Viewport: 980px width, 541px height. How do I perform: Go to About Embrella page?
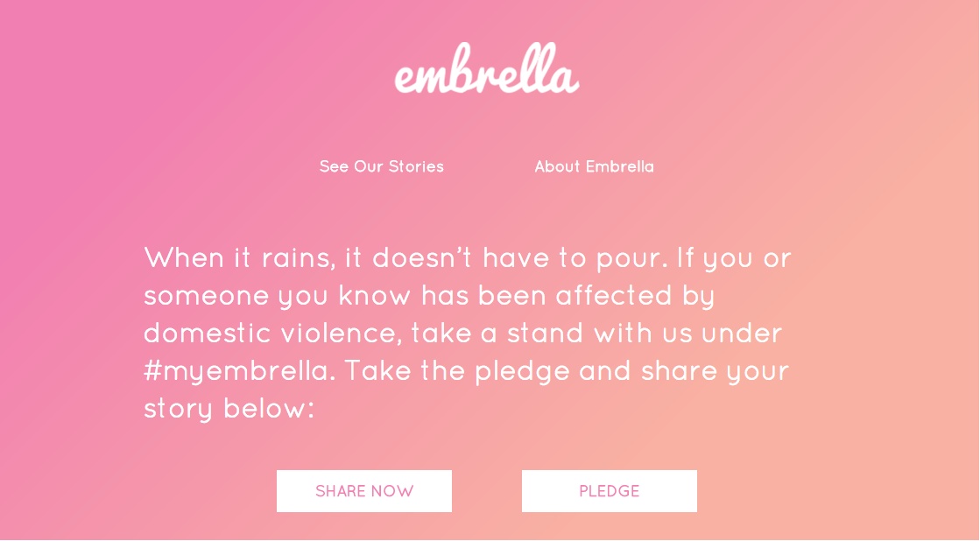[x=594, y=166]
